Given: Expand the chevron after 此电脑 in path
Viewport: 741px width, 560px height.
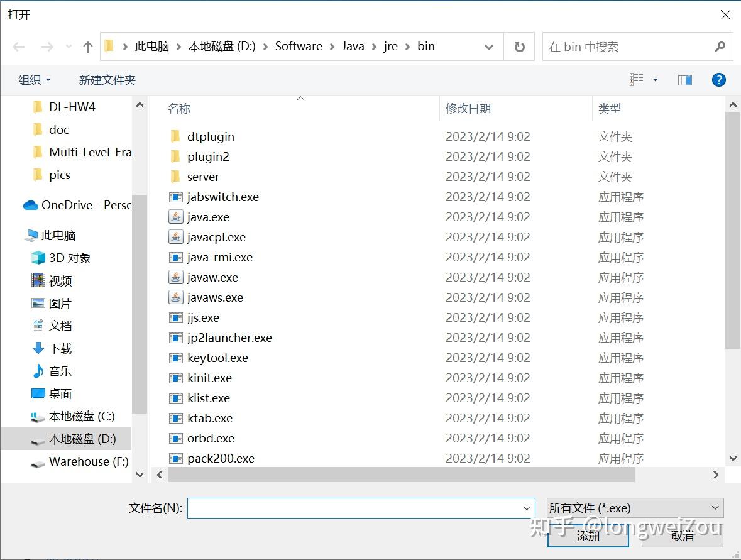Looking at the screenshot, I should point(178,47).
